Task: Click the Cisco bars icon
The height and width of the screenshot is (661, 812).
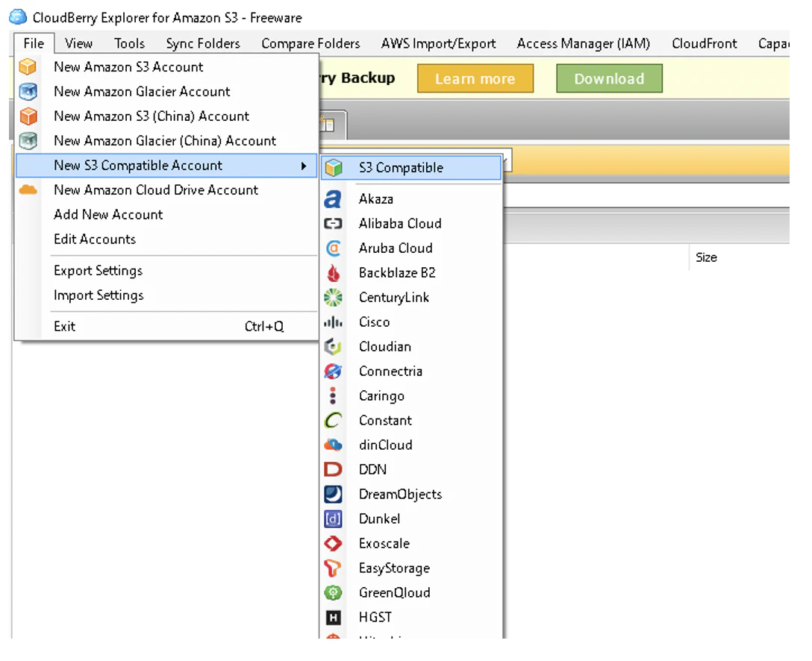Action: click(x=333, y=322)
